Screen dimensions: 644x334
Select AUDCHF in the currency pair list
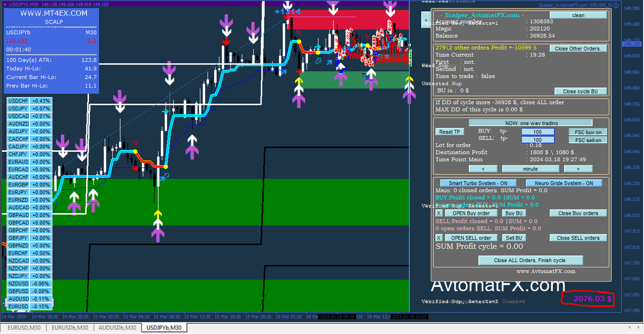click(x=18, y=177)
